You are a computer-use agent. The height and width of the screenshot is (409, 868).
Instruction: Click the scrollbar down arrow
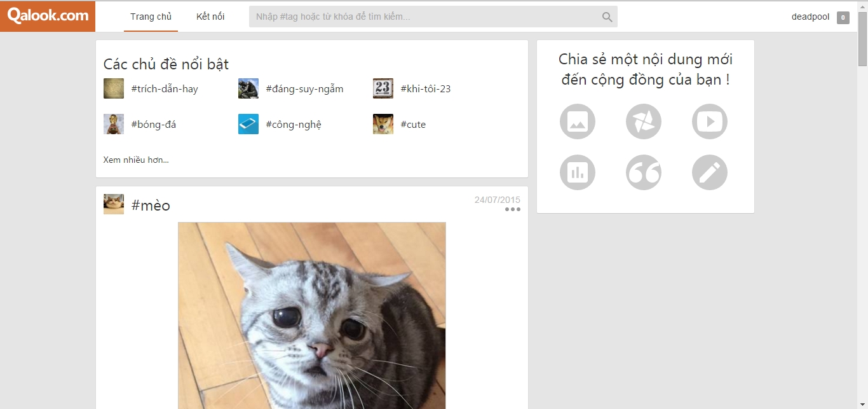click(862, 403)
